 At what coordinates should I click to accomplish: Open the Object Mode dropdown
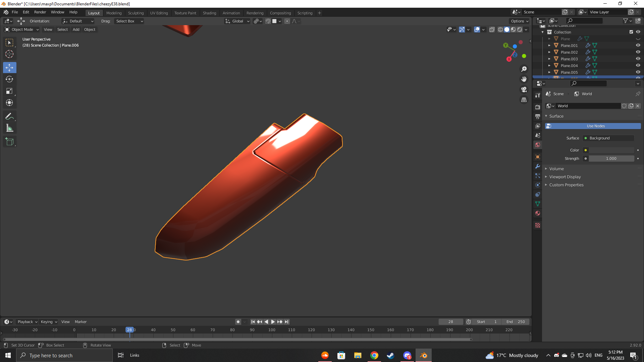(x=22, y=29)
